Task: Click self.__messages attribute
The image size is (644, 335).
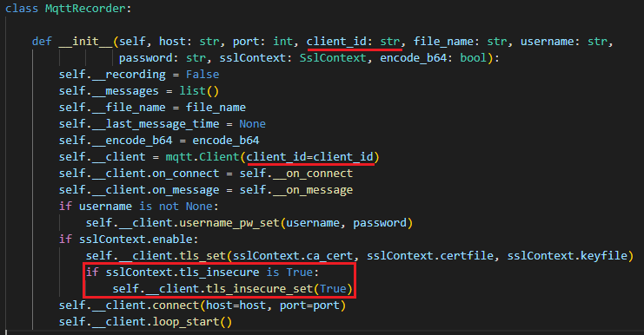Action: click(x=109, y=90)
